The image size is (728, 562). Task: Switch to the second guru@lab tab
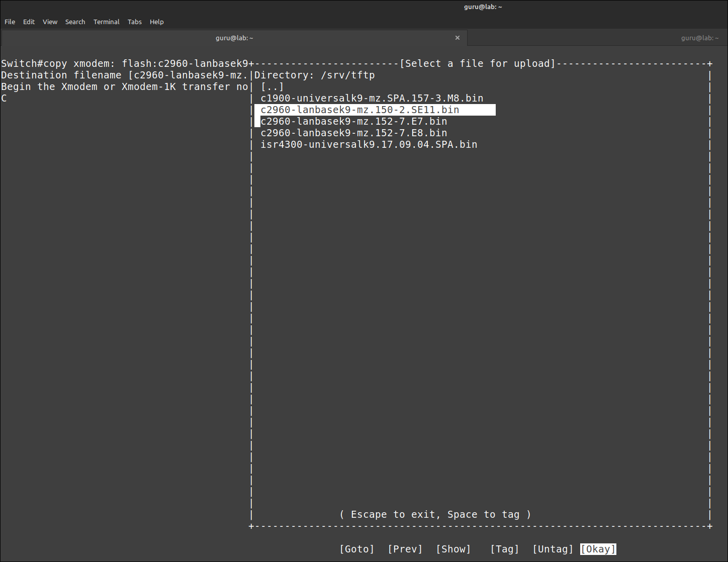coord(699,38)
